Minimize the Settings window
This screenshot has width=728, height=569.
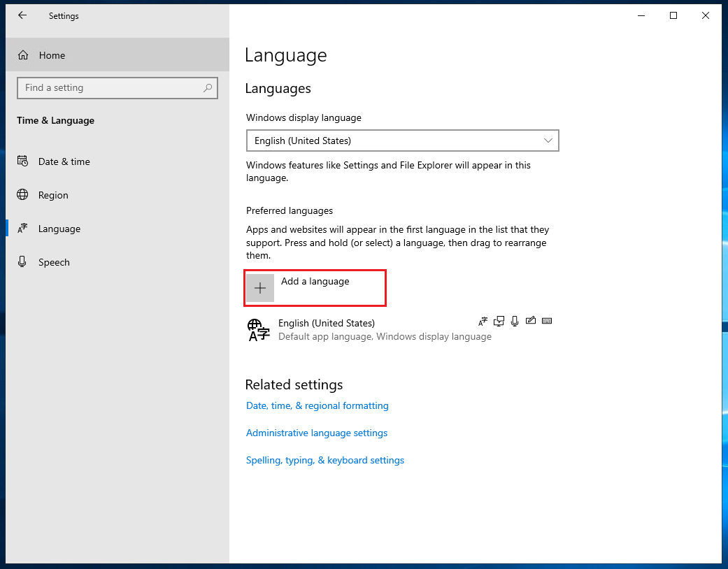point(641,15)
